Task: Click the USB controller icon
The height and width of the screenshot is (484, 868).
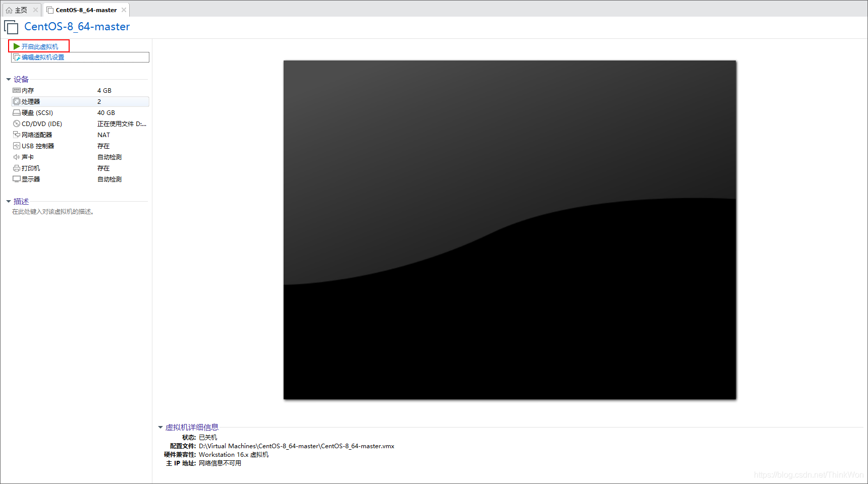Action: pyautogui.click(x=17, y=146)
